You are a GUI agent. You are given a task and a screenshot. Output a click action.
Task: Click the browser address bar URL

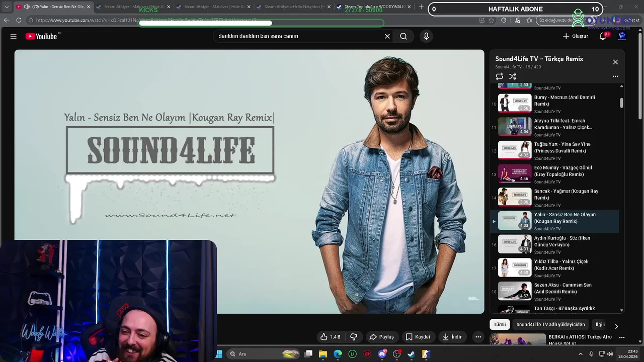click(x=146, y=20)
